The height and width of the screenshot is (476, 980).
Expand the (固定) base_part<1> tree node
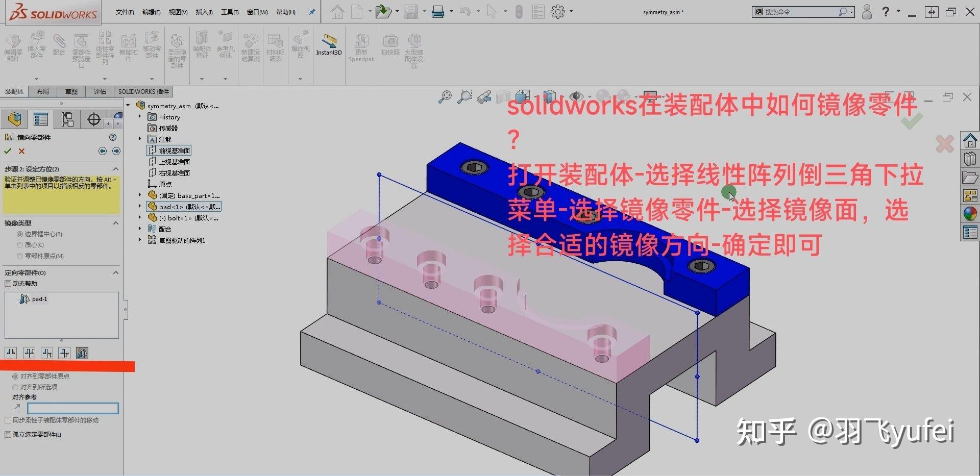(140, 195)
